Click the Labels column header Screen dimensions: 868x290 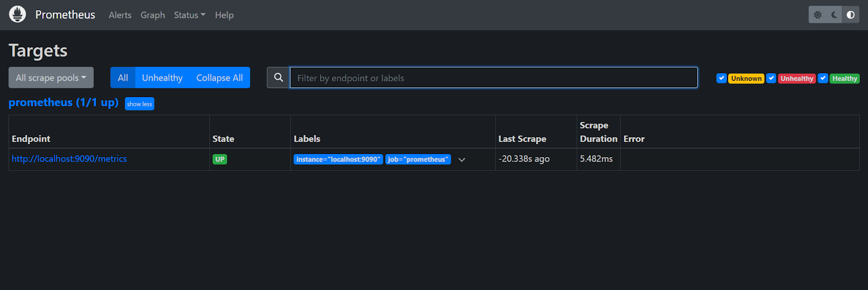click(x=307, y=139)
